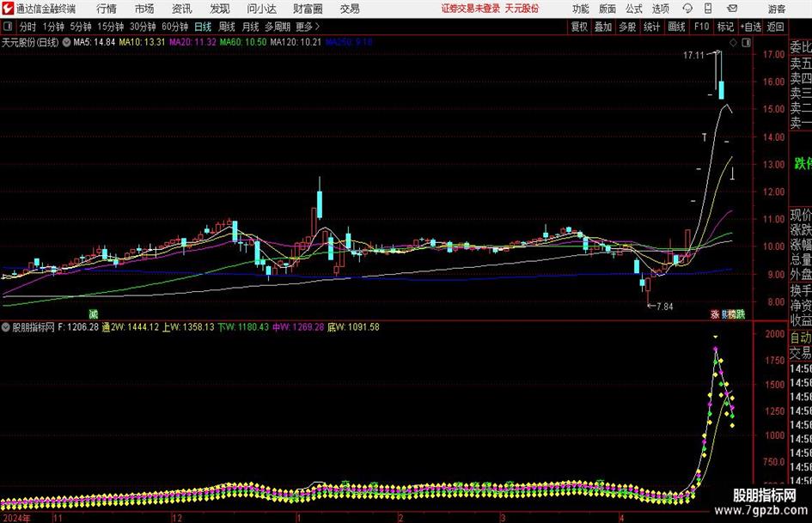Open the 问小达 menu

coord(261,9)
